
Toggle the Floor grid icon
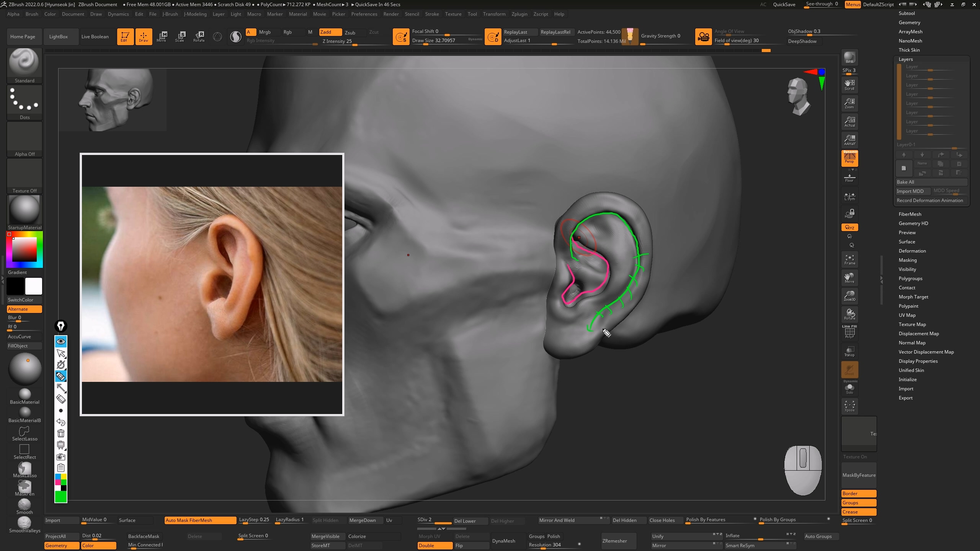(849, 177)
